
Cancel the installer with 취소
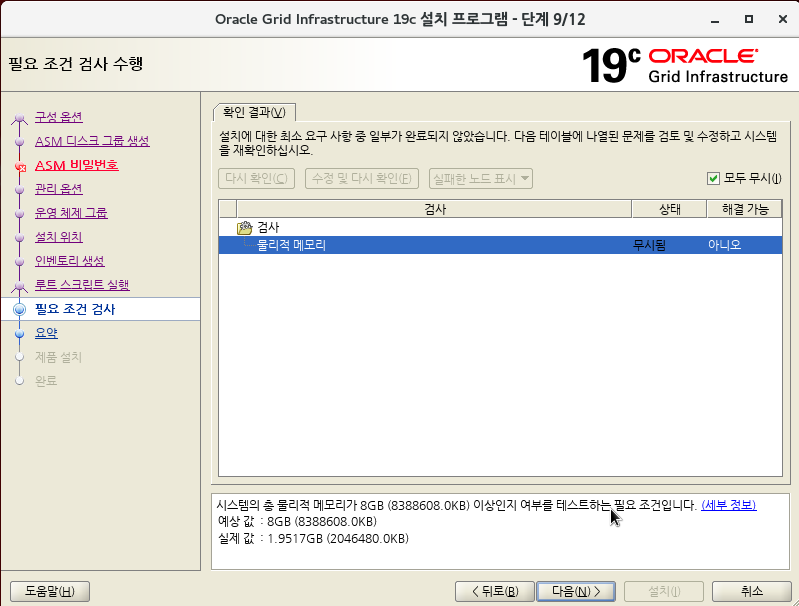coord(752,591)
